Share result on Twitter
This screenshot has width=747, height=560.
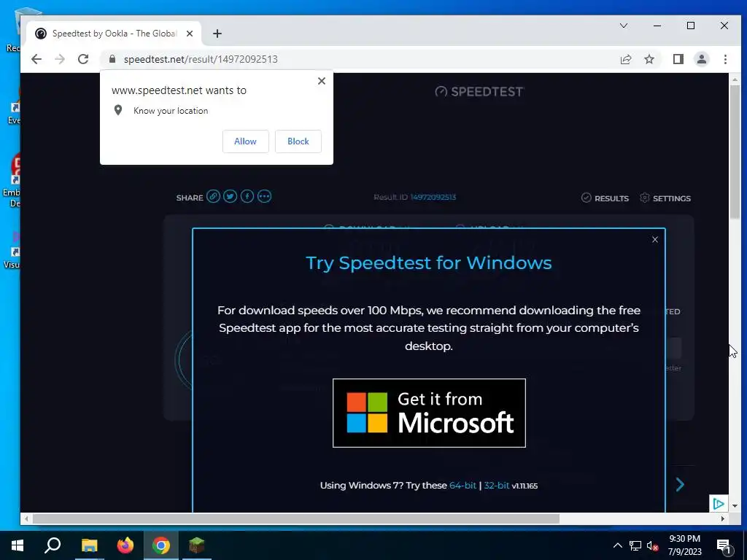click(230, 196)
